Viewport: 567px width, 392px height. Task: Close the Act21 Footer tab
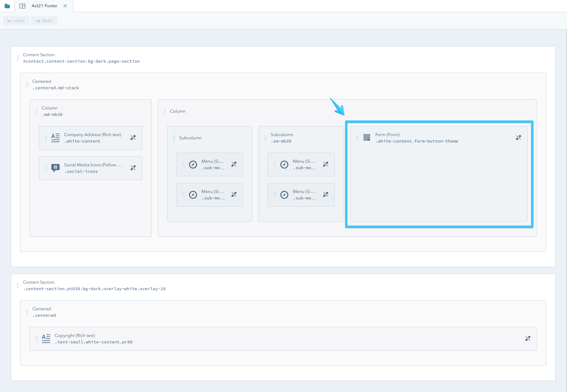[x=65, y=6]
